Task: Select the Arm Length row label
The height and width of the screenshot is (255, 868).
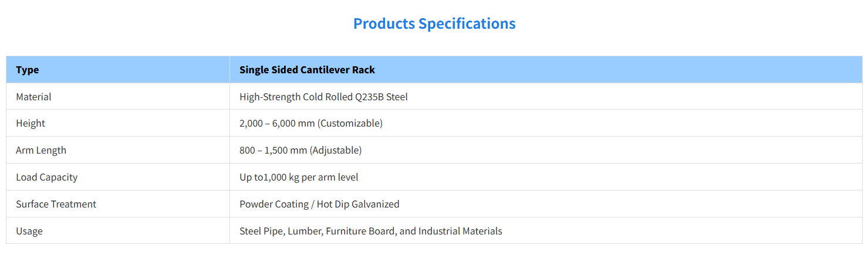Action: [41, 151]
